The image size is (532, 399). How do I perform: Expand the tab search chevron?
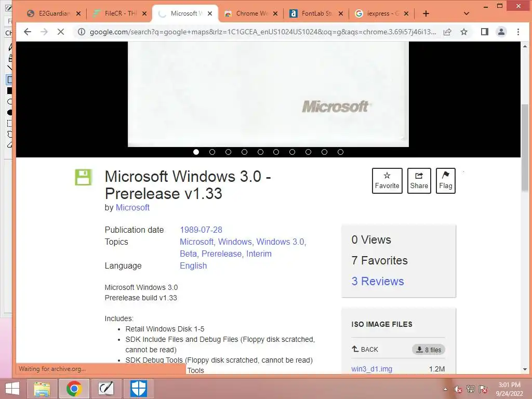tap(467, 14)
